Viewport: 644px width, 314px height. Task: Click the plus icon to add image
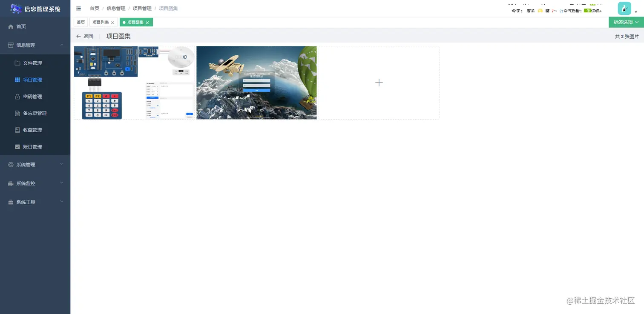[379, 83]
